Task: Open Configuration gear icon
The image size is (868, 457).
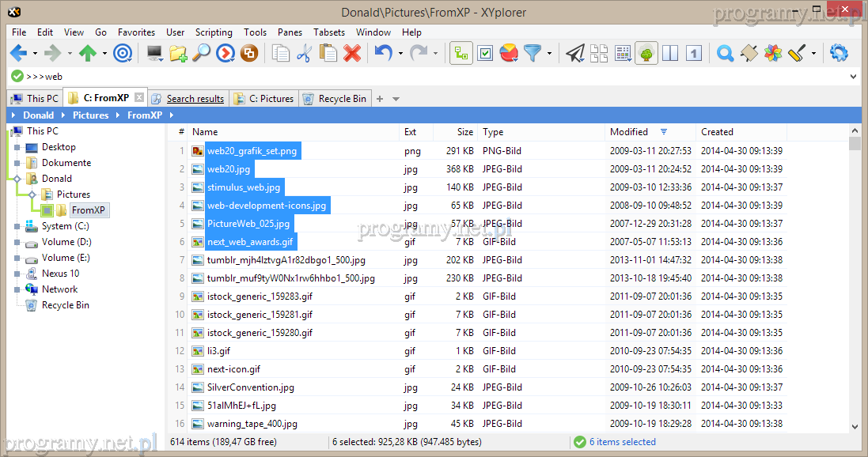Action: (839, 54)
